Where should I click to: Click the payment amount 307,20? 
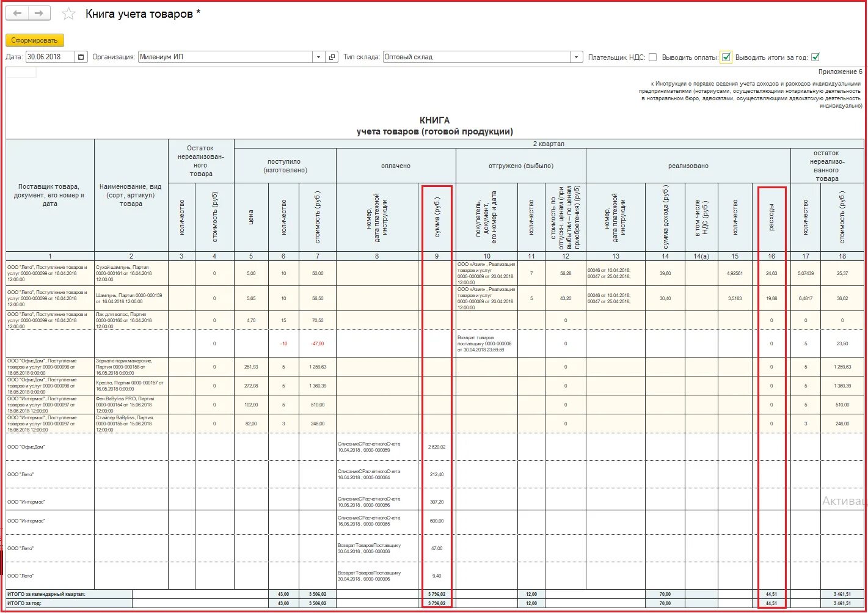tap(437, 502)
